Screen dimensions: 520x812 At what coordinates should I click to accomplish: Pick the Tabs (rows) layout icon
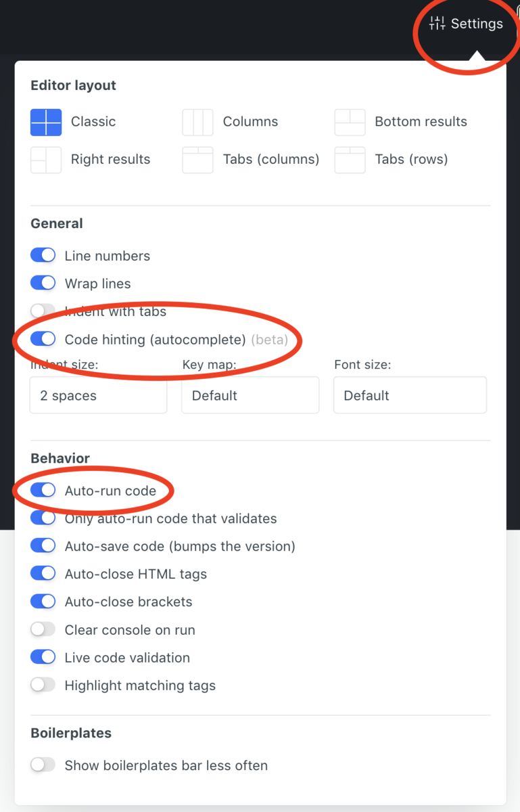(x=350, y=160)
